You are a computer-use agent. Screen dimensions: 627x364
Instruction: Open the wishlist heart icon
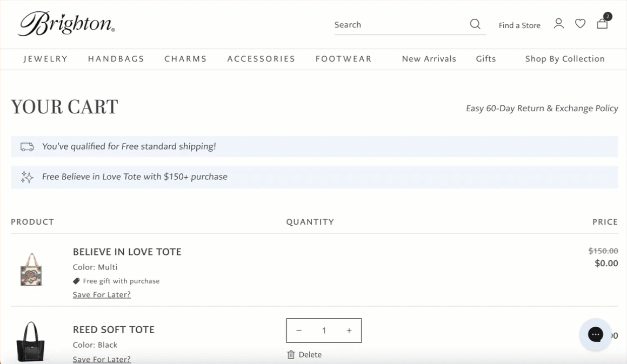(x=580, y=24)
